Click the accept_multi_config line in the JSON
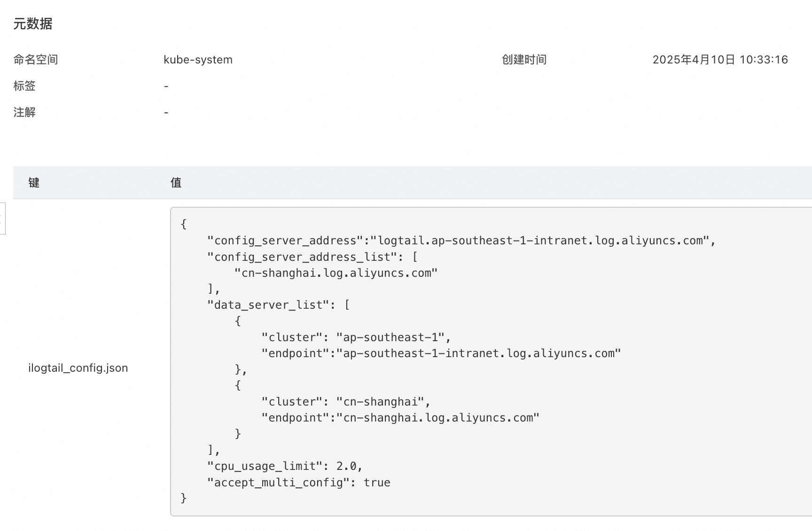This screenshot has width=812, height=531. point(298,483)
